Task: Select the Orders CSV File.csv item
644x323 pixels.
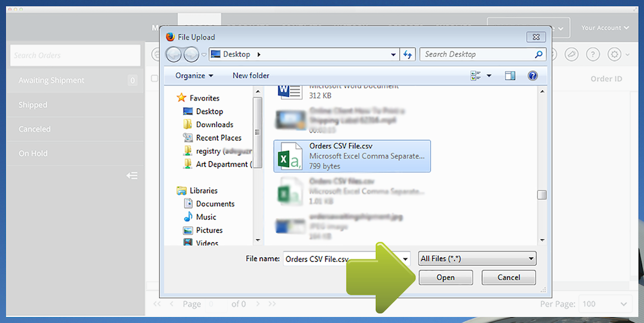Action: [352, 156]
